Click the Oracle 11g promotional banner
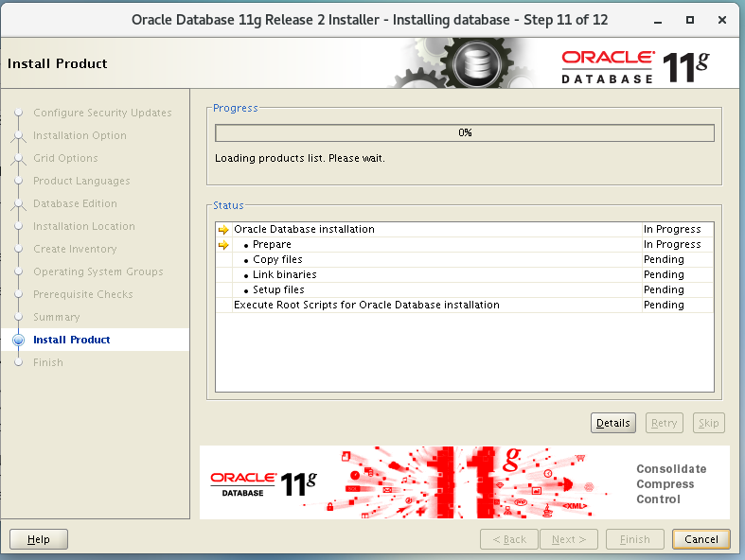Image resolution: width=745 pixels, height=560 pixels. (464, 482)
